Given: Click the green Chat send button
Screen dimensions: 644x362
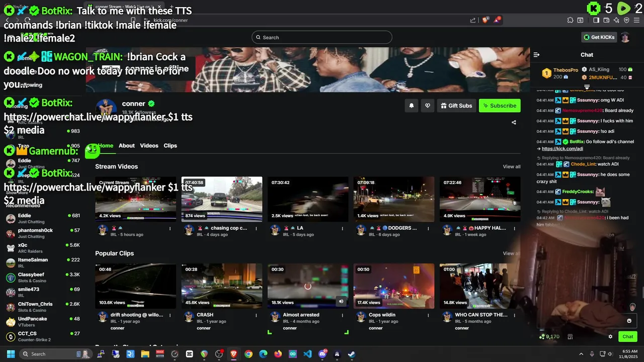Looking at the screenshot, I should (x=627, y=336).
